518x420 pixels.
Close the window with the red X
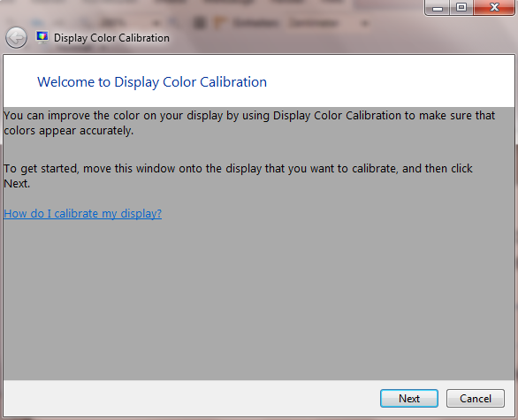pyautogui.click(x=494, y=7)
